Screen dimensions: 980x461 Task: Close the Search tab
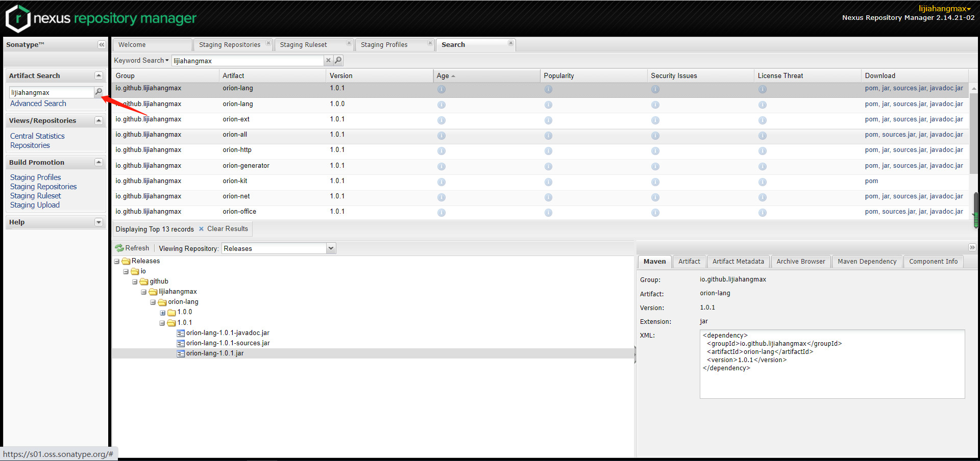(x=510, y=43)
